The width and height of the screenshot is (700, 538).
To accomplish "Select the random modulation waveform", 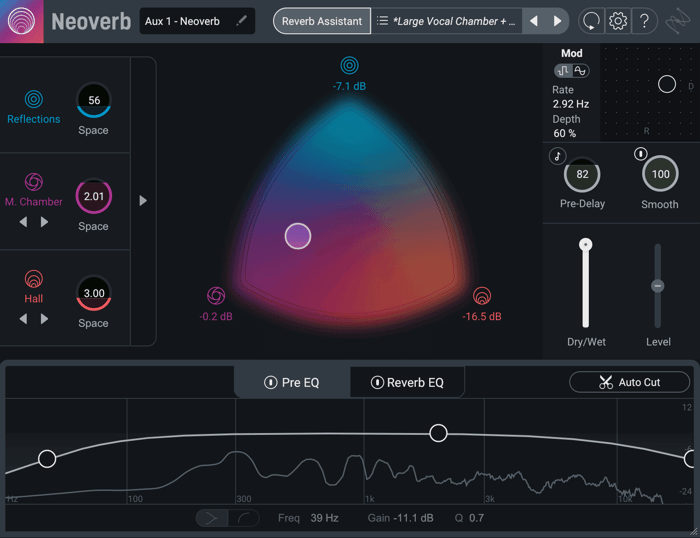I will 563,71.
